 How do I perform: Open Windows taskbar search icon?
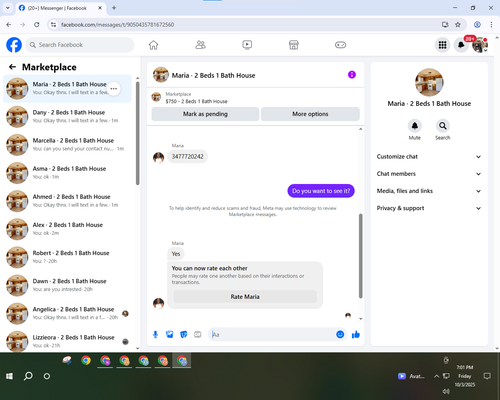click(x=28, y=376)
